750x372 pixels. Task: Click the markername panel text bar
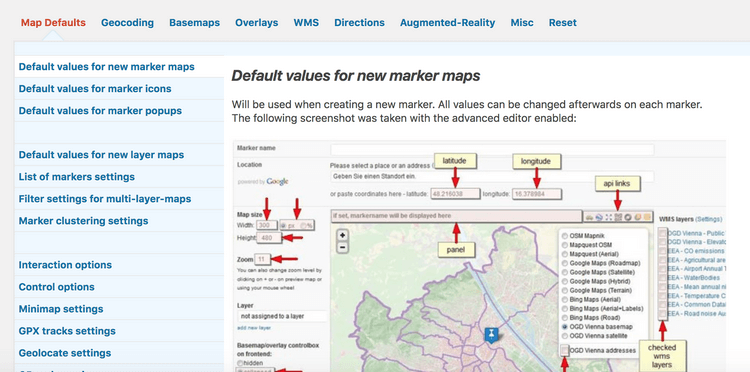pos(456,216)
